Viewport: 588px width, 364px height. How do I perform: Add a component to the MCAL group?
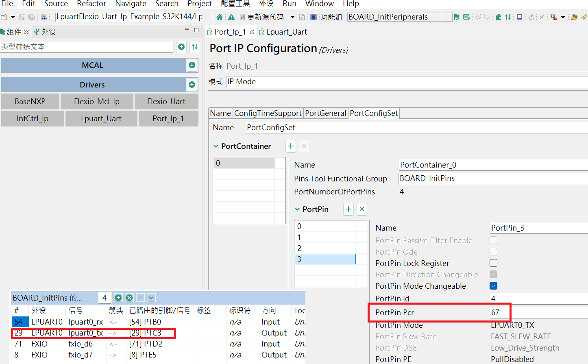coord(192,65)
